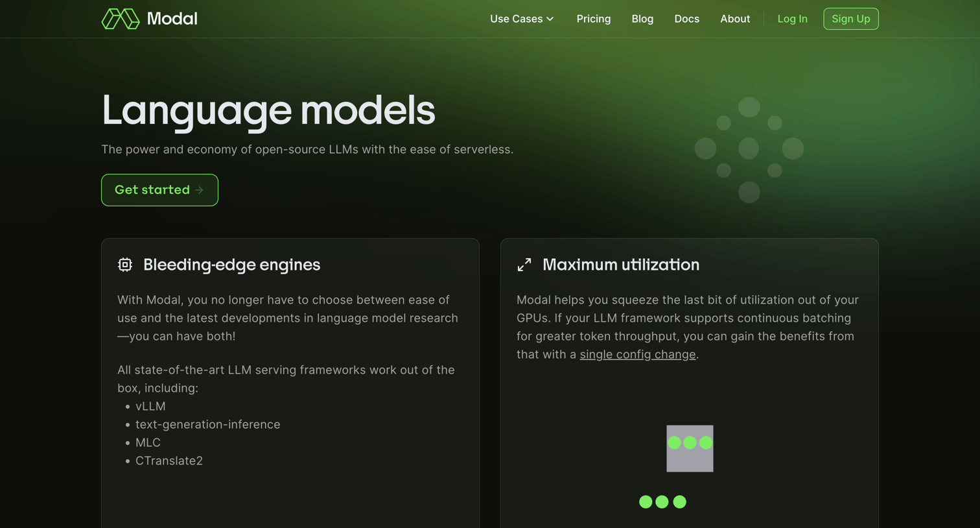Visit the About page
Screen dimensions: 980x528
pyautogui.click(x=735, y=19)
